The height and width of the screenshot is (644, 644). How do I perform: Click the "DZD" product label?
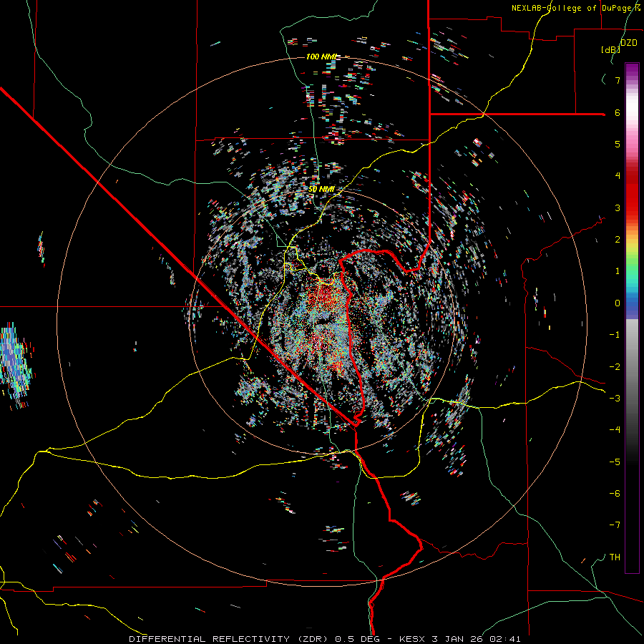(629, 43)
